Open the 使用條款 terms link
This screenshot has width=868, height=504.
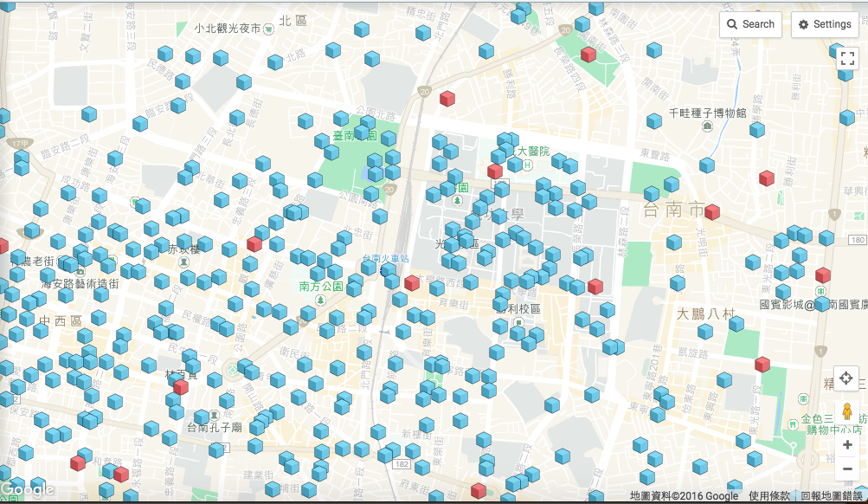(770, 496)
